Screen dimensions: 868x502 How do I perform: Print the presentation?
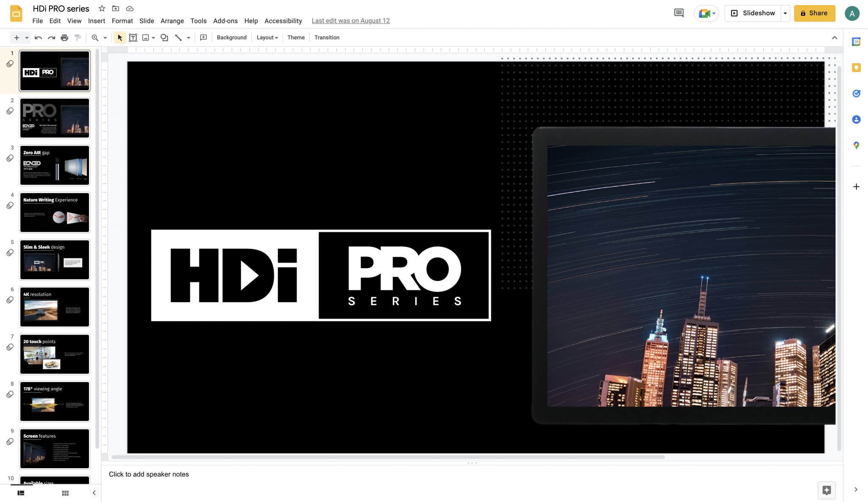click(64, 37)
